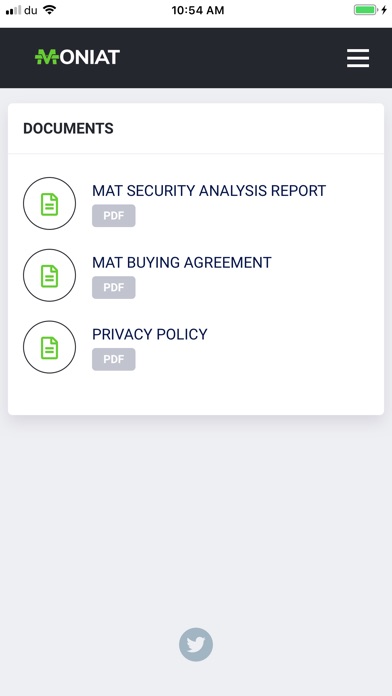Open MAT Security Analysis Report link
392x696 pixels.
click(x=209, y=191)
